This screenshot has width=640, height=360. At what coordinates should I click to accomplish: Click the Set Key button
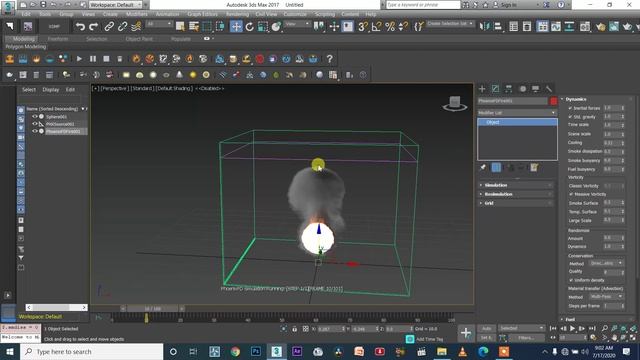486,338
